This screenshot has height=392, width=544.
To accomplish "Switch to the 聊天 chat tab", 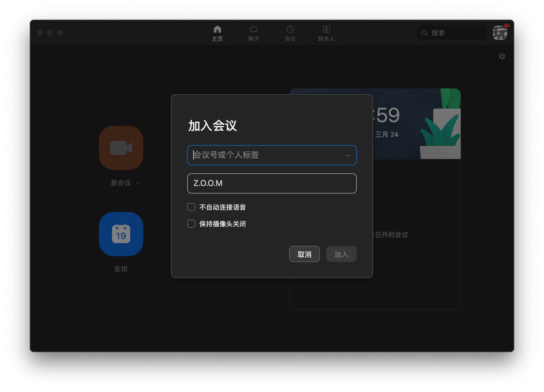I will 254,33.
